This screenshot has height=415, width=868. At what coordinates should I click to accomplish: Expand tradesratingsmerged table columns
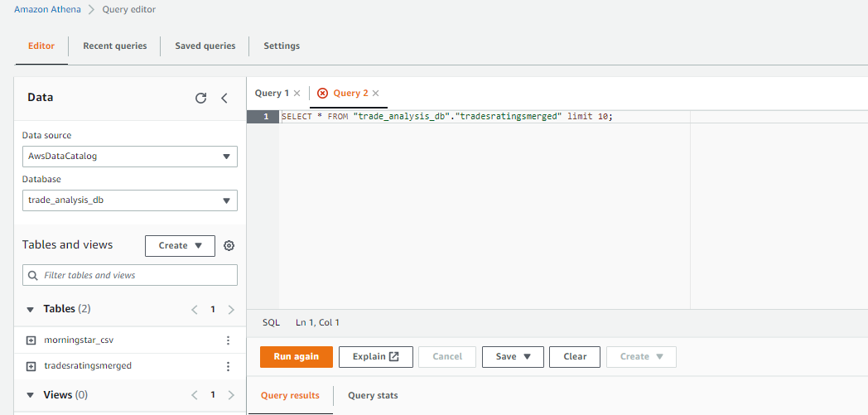[x=31, y=366]
